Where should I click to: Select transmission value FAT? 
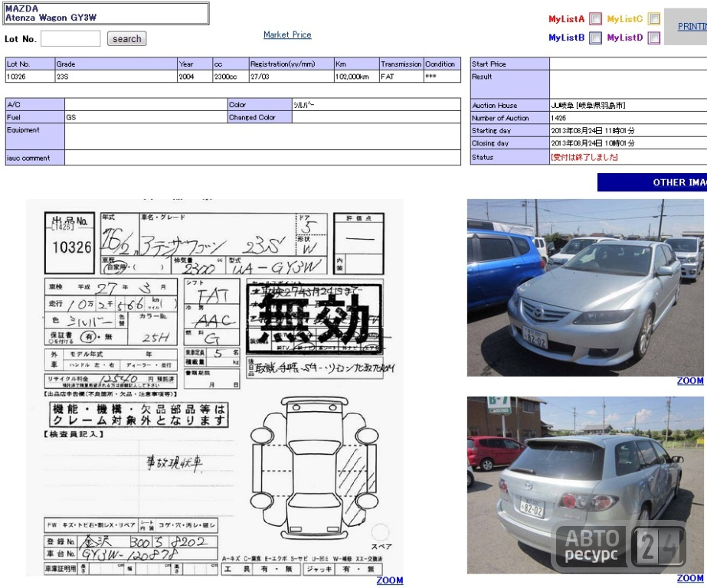401,77
